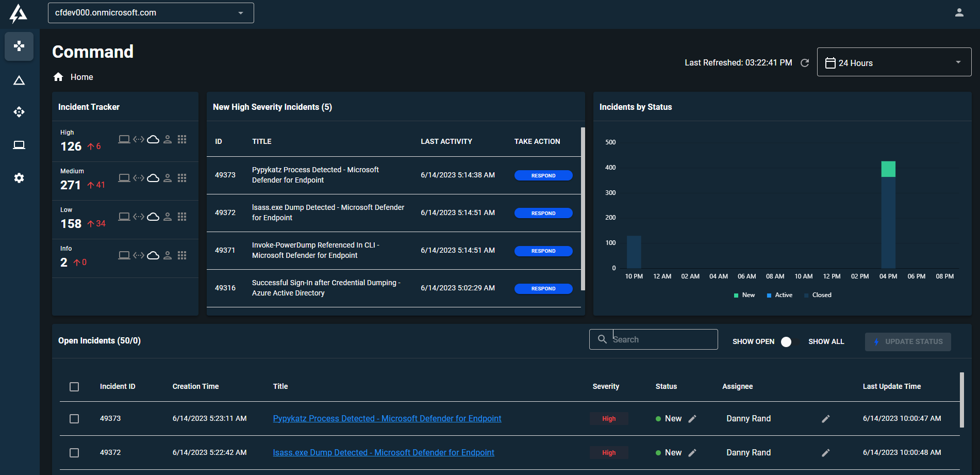Click the high severity incidents list scrollbar

(583, 209)
